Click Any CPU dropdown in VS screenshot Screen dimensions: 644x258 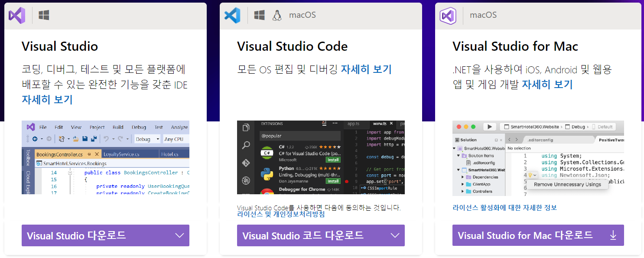[x=176, y=139]
